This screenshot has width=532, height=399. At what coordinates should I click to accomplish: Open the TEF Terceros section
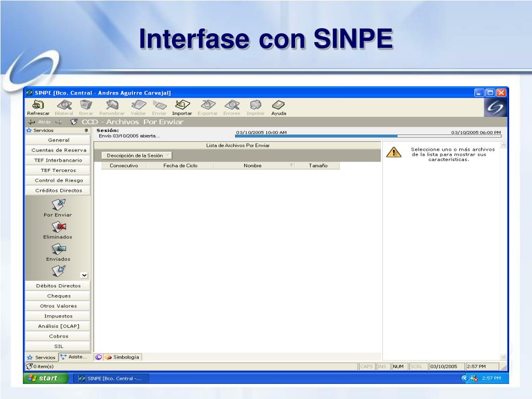coord(58,170)
